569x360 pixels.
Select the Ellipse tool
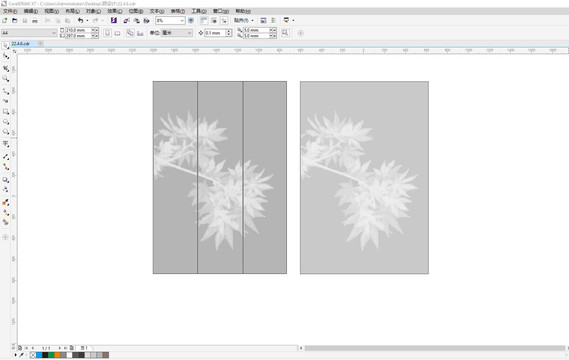5,122
